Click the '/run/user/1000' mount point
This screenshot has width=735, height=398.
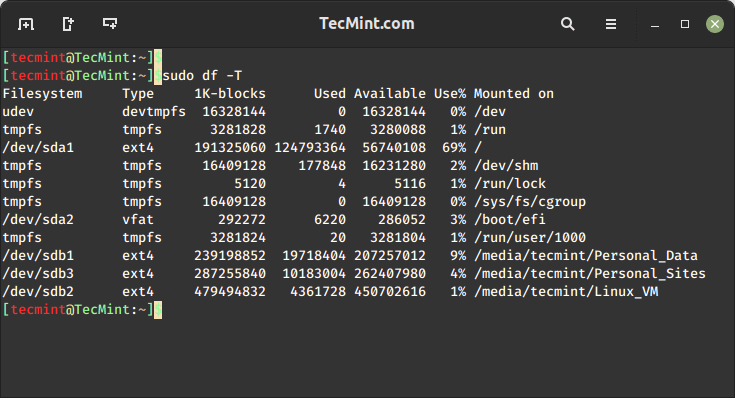530,238
